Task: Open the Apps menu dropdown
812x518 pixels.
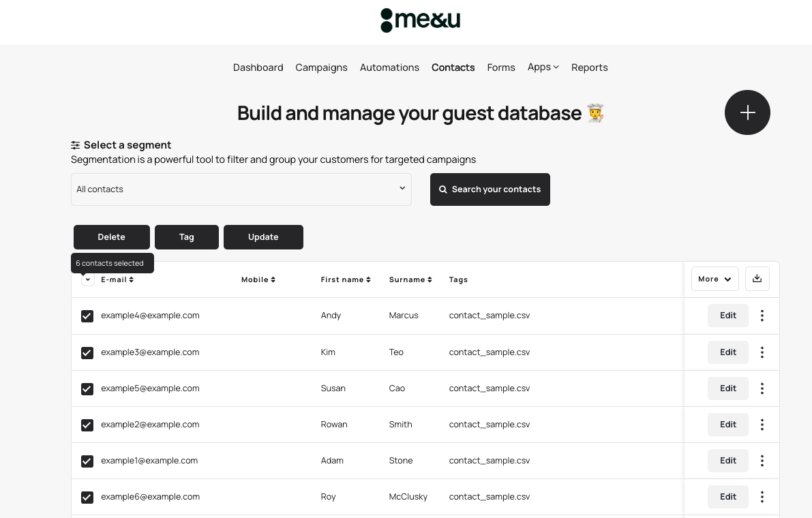Action: [543, 67]
